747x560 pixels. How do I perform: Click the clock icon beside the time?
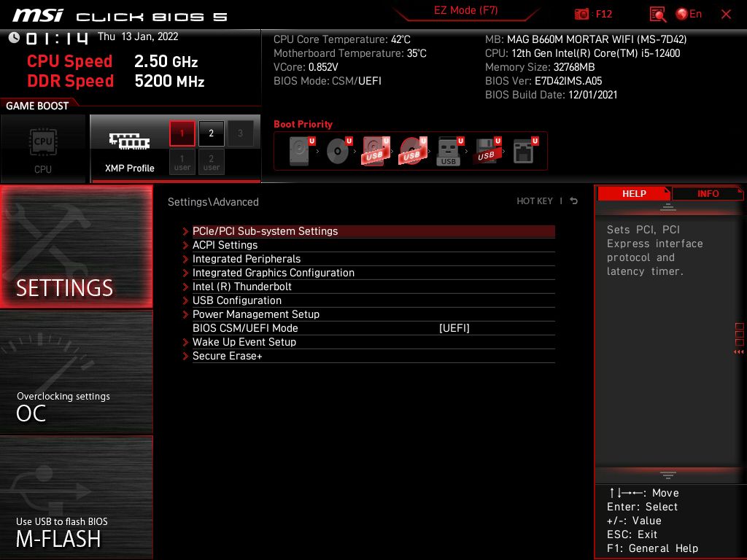coord(14,38)
